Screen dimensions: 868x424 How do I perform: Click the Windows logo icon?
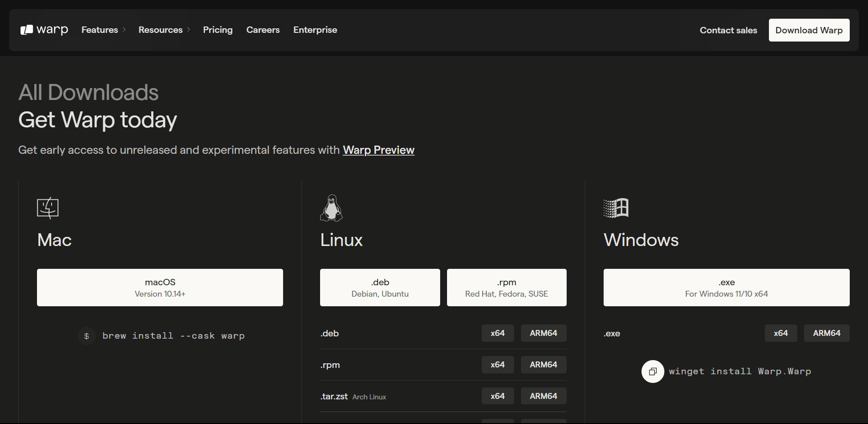click(616, 208)
